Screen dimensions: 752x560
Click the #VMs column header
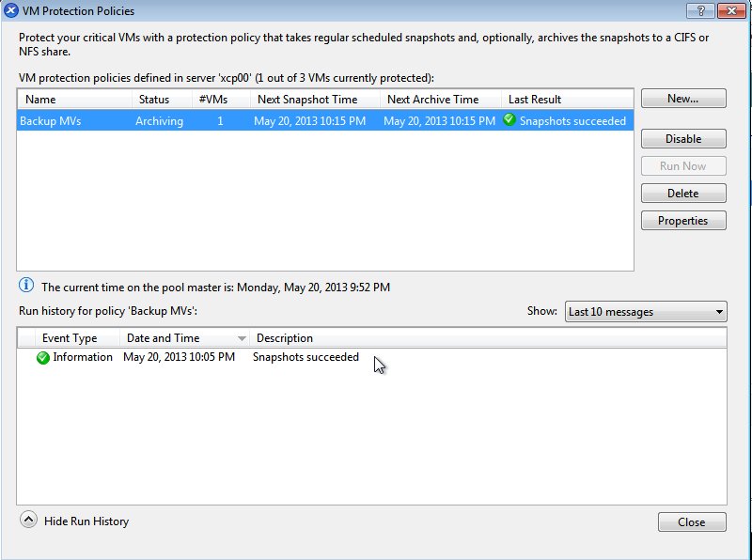coord(221,100)
